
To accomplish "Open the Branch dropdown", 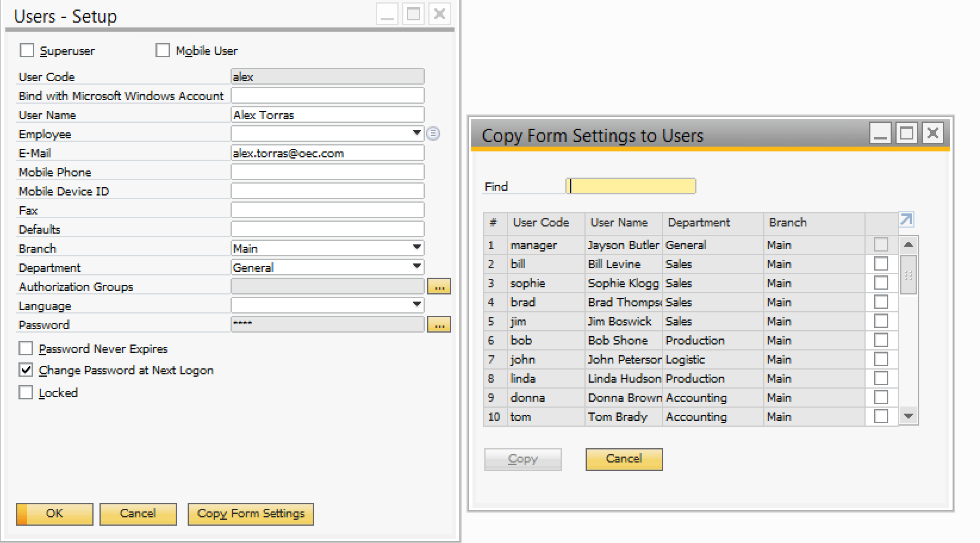I will tap(416, 248).
